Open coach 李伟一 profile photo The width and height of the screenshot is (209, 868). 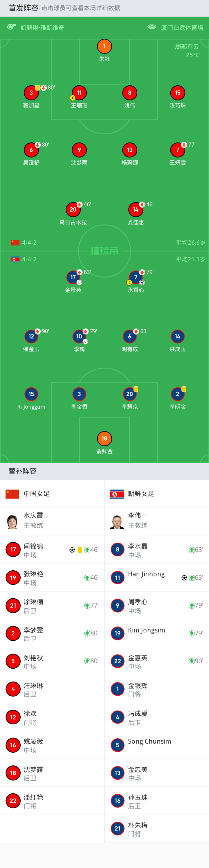tap(117, 521)
